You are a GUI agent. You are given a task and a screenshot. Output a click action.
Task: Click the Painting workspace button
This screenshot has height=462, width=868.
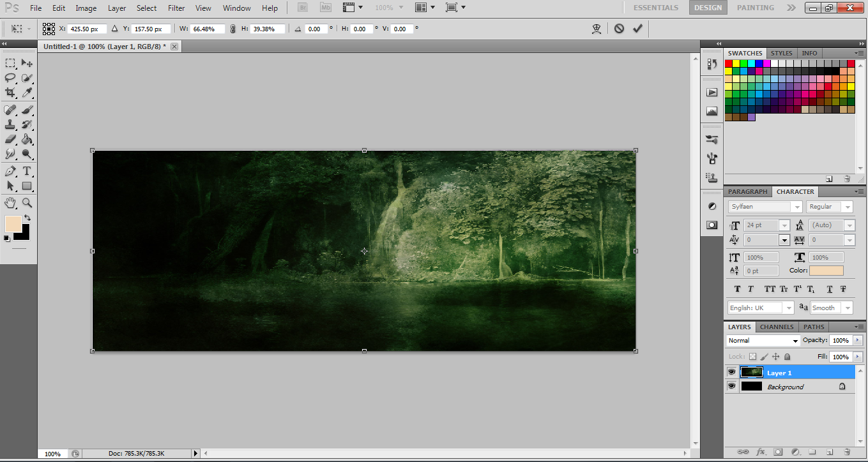755,8
